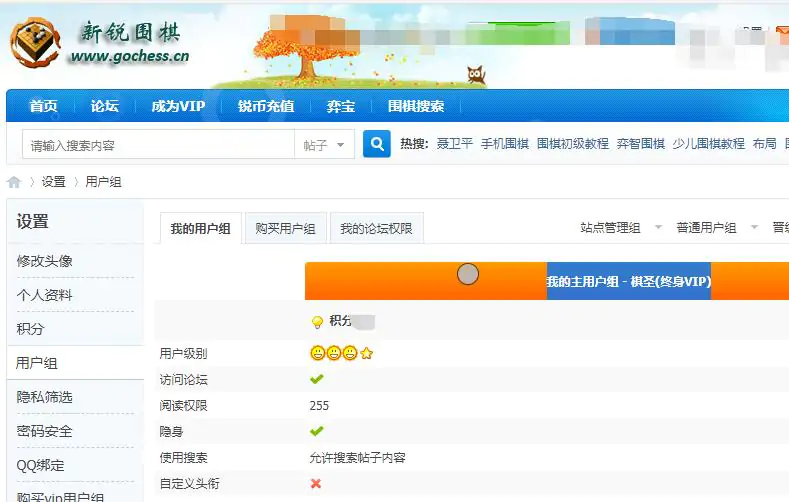Open 弈宝 in the navigation bar
Image resolution: width=789 pixels, height=502 pixels.
tap(341, 106)
